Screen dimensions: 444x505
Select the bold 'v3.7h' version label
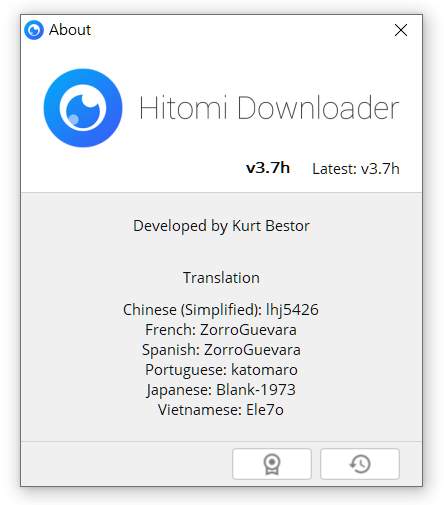[x=268, y=168]
